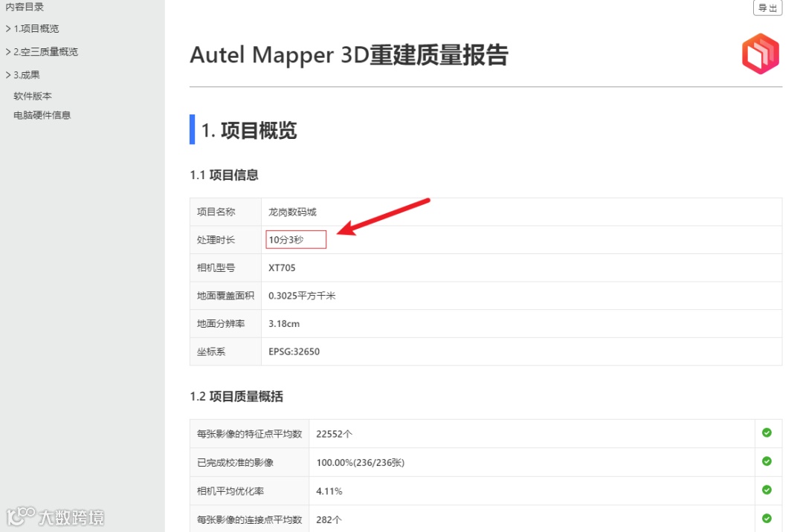Select the XT705 camera model value
This screenshot has height=532, width=803.
(283, 267)
